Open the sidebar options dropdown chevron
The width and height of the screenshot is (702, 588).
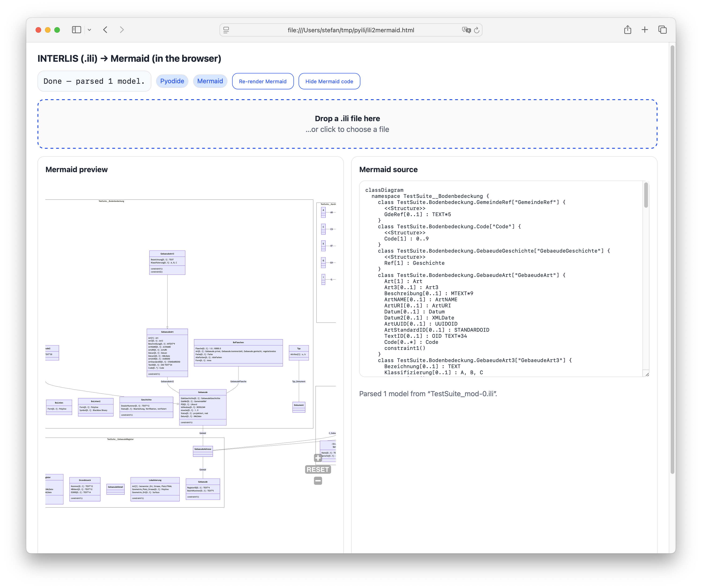(x=89, y=30)
